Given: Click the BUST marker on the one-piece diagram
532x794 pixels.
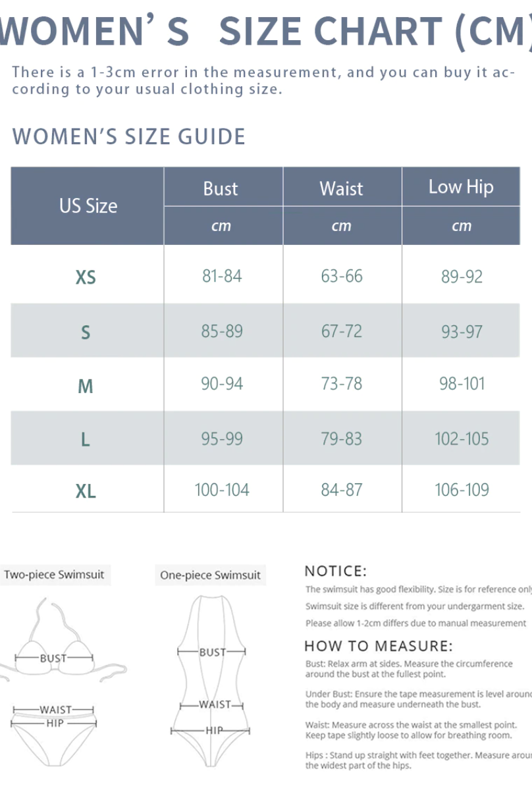Looking at the screenshot, I should [x=212, y=652].
